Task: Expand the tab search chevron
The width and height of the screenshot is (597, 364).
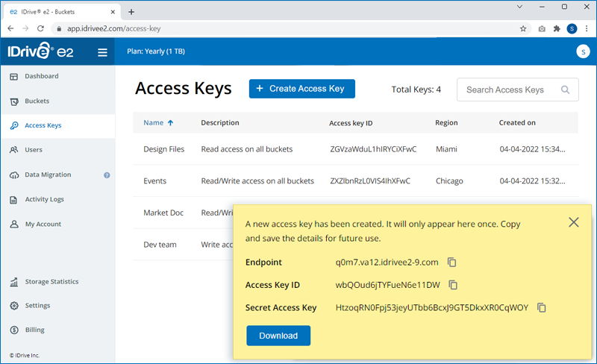Action: [x=519, y=7]
